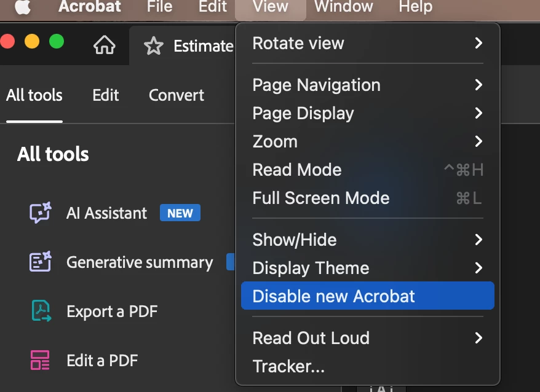This screenshot has height=392, width=540.
Task: Select Full Screen Mode menu item
Action: 367,198
